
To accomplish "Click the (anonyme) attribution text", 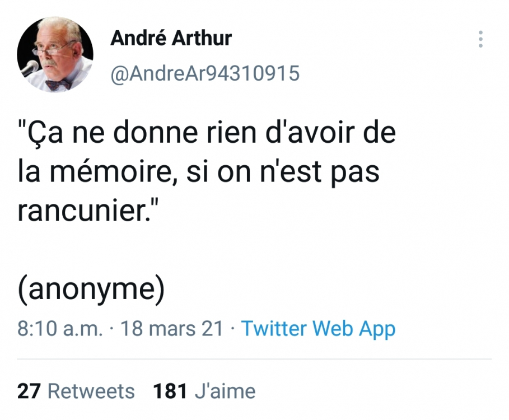I will click(92, 287).
